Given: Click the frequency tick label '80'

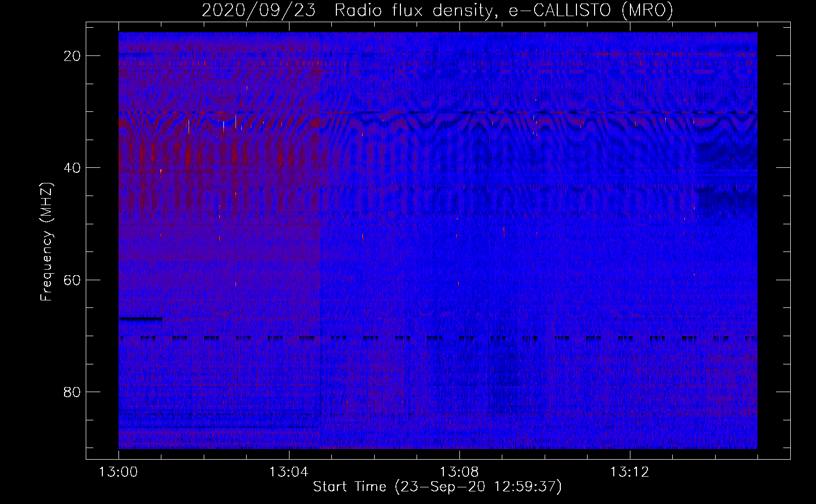Looking at the screenshot, I should [72, 392].
